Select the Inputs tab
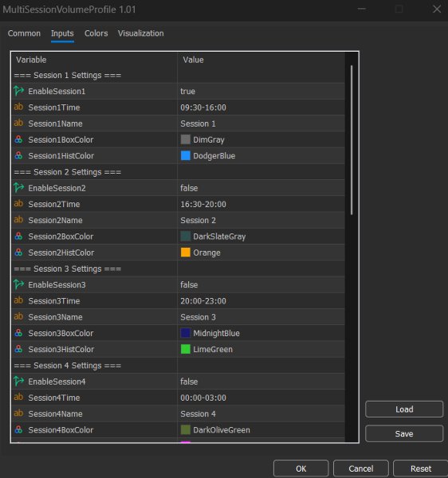Image resolution: width=448 pixels, height=478 pixels. click(x=62, y=33)
